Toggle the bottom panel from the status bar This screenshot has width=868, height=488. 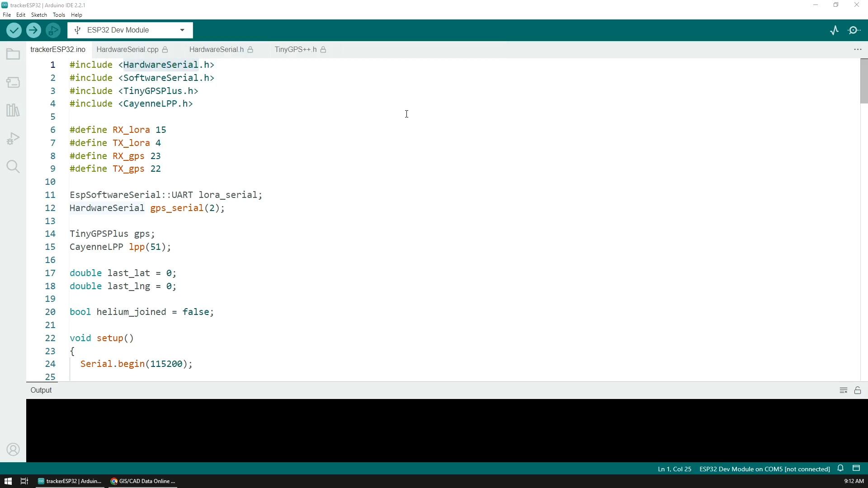856,469
